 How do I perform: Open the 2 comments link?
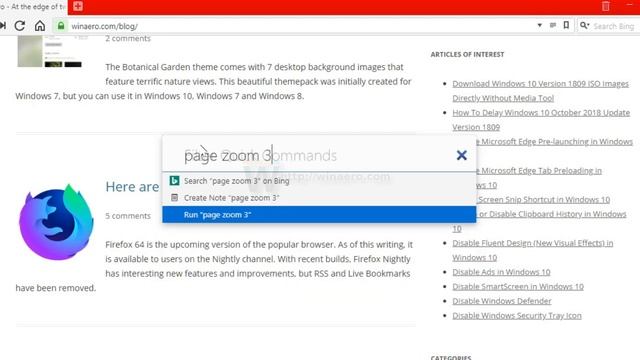click(128, 38)
